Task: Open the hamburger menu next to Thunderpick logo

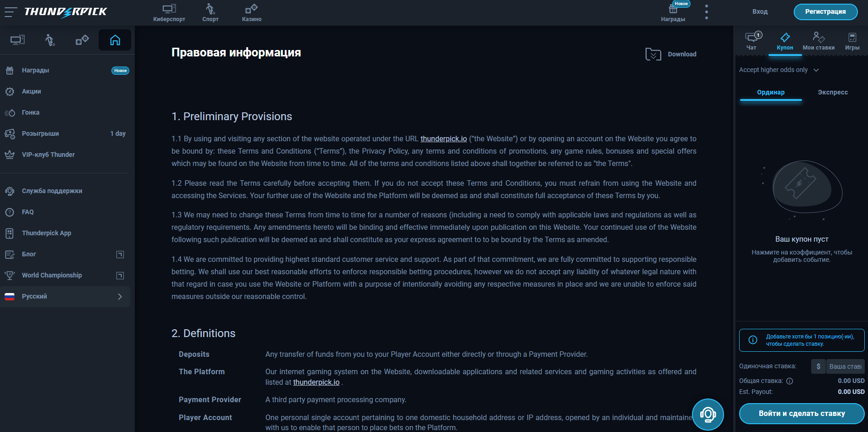Action: 11,12
